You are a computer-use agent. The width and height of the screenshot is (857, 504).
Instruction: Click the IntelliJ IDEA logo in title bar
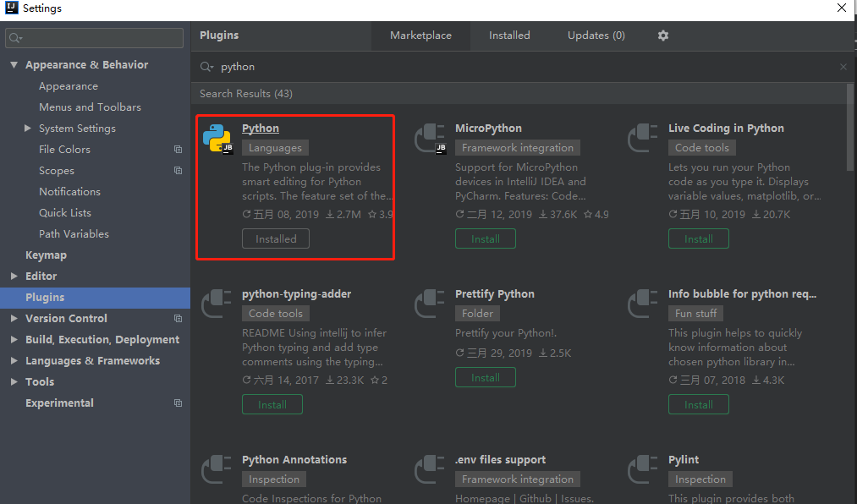[x=12, y=8]
